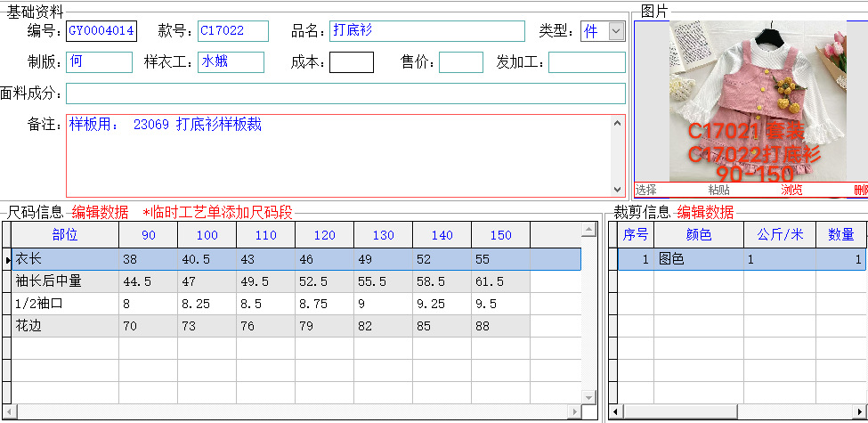Image resolution: width=868 pixels, height=423 pixels.
Task: Click 浏览 under the picture
Action: (791, 190)
